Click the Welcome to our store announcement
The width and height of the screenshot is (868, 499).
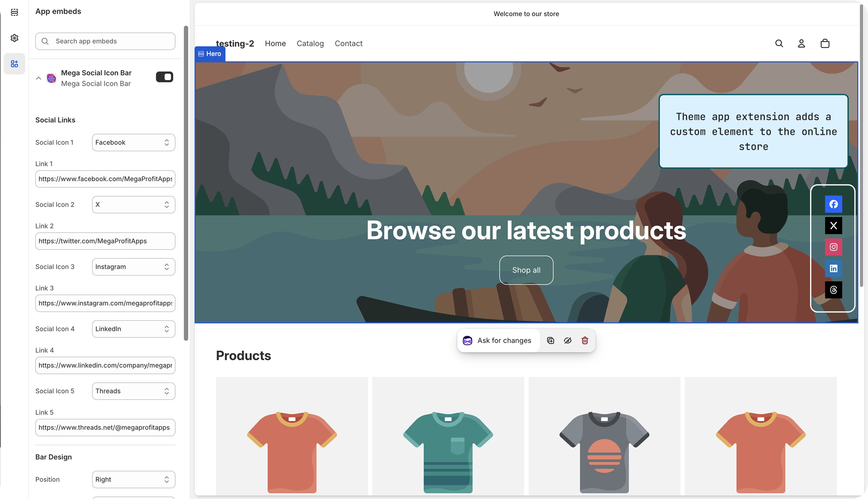click(526, 14)
